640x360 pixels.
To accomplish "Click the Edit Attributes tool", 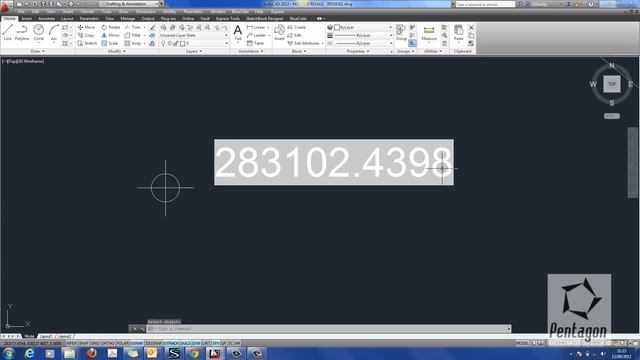I will [x=304, y=43].
